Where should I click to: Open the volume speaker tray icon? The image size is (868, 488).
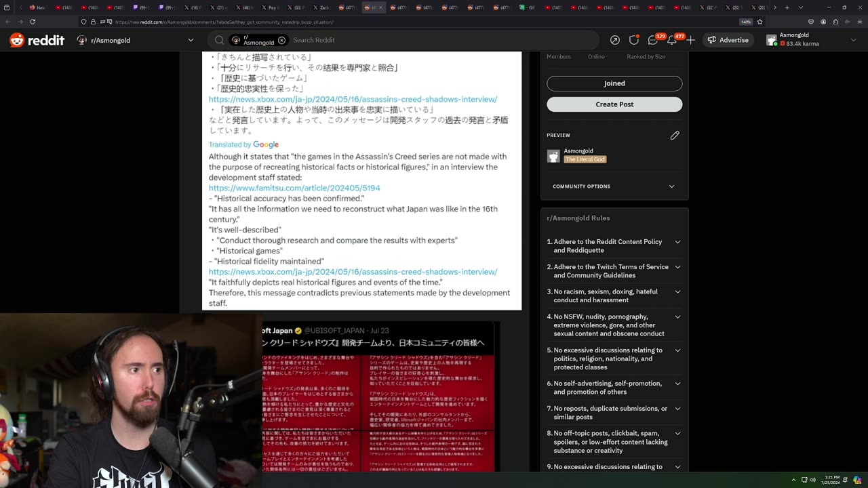click(x=812, y=480)
